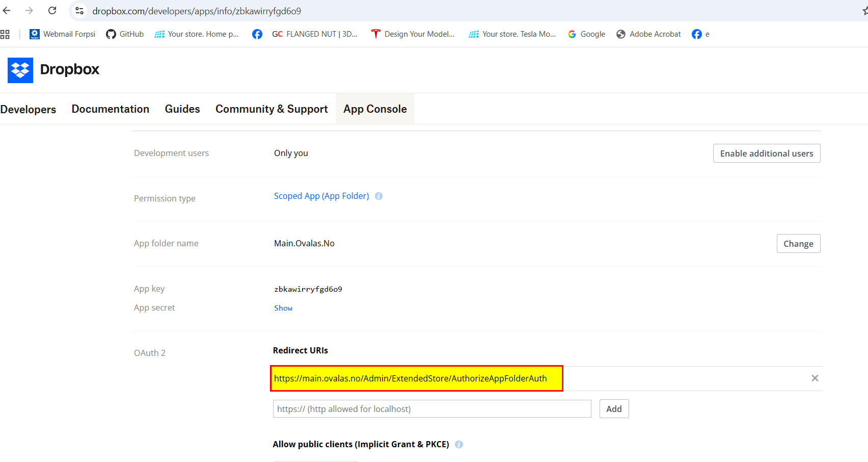Click the Permission type label
This screenshot has height=462, width=868.
tap(165, 198)
